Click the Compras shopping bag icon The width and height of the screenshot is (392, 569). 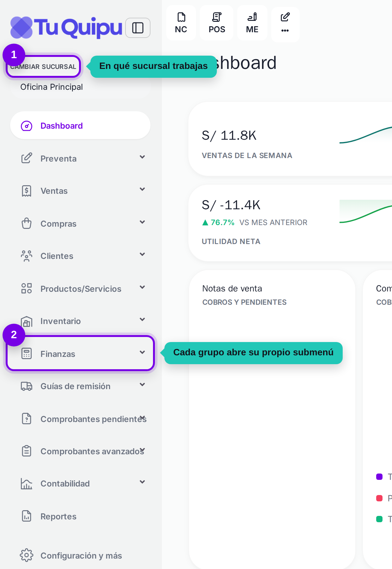27,223
